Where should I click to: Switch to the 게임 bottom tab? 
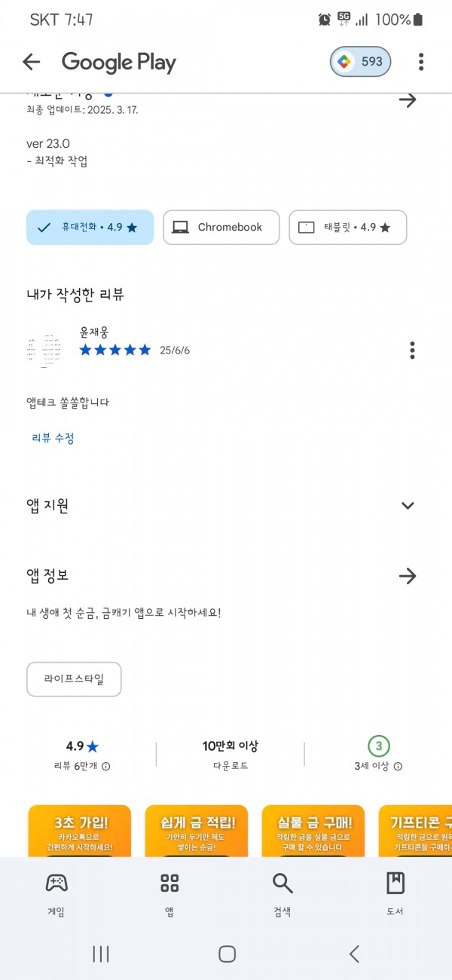click(56, 894)
